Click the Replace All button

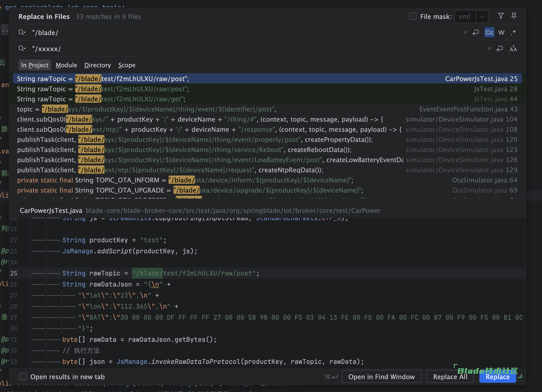pyautogui.click(x=450, y=377)
